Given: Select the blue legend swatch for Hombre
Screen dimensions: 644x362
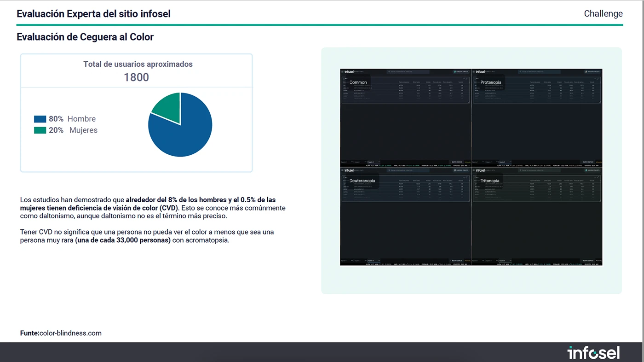Looking at the screenshot, I should [x=40, y=119].
